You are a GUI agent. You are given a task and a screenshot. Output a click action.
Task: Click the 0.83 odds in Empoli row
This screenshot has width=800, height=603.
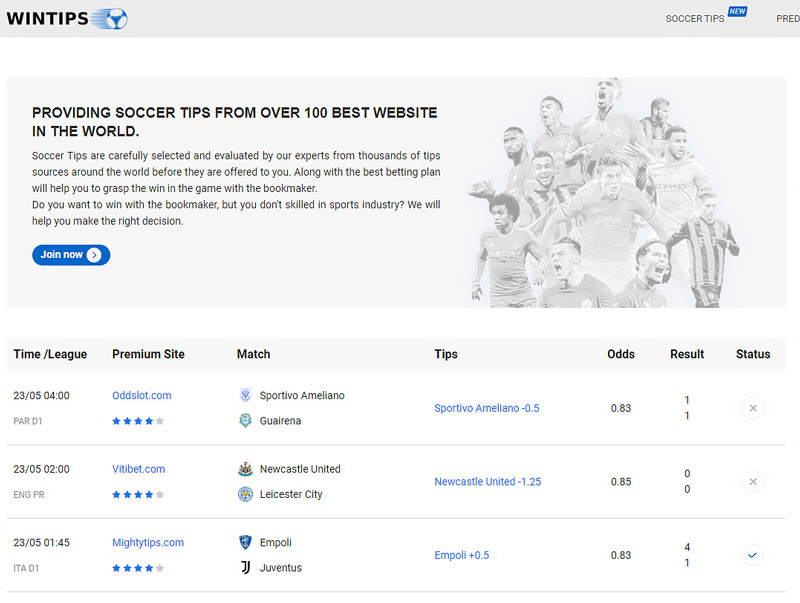(621, 555)
